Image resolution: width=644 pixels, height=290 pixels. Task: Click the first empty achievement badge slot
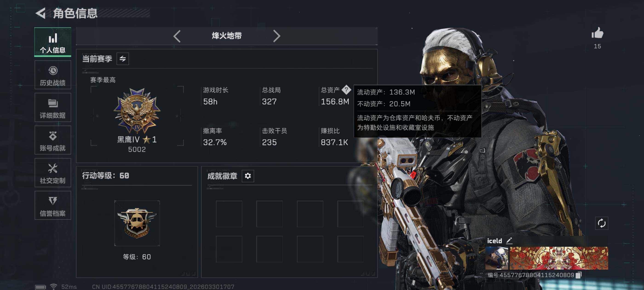[229, 214]
